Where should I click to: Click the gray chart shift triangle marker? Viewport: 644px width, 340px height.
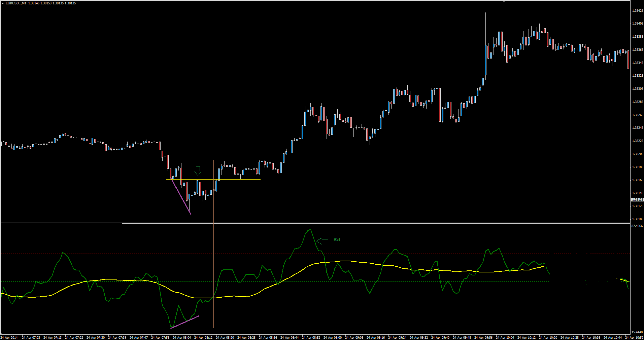pos(504,1)
